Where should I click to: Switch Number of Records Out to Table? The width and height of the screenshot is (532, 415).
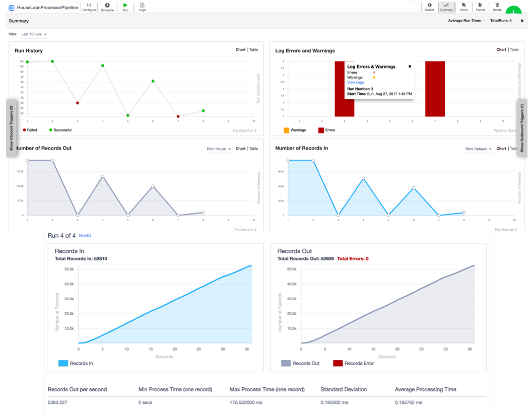coord(253,149)
